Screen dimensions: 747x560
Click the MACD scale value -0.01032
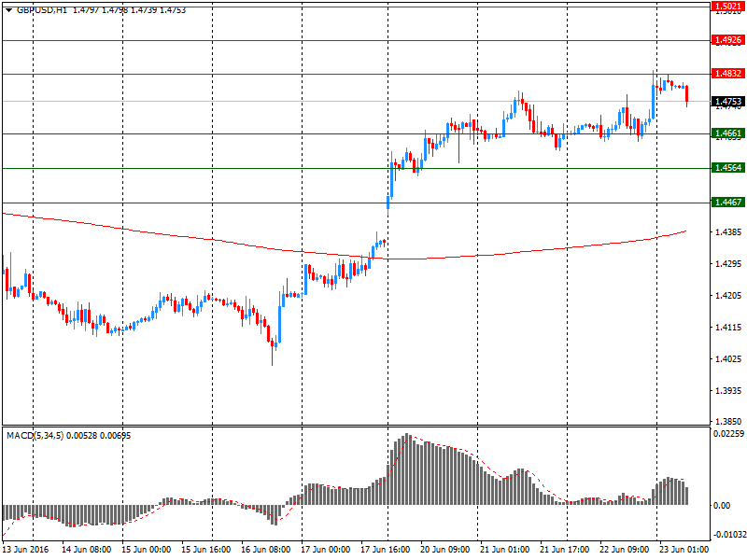click(x=729, y=535)
